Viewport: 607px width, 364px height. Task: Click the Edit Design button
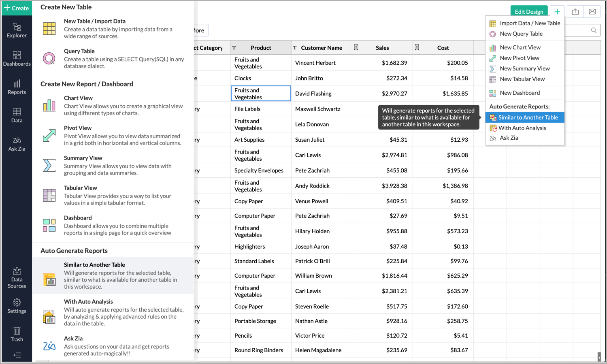point(528,12)
